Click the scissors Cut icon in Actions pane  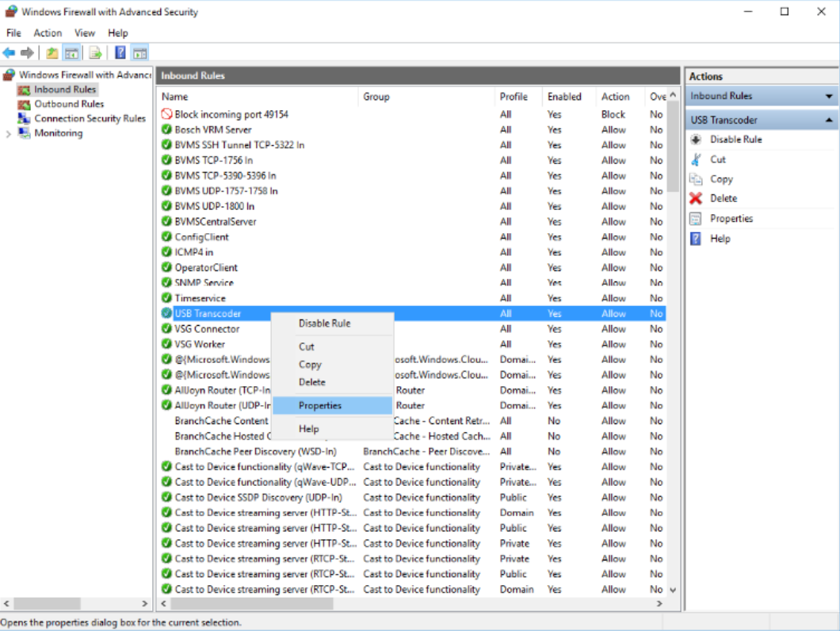[696, 159]
